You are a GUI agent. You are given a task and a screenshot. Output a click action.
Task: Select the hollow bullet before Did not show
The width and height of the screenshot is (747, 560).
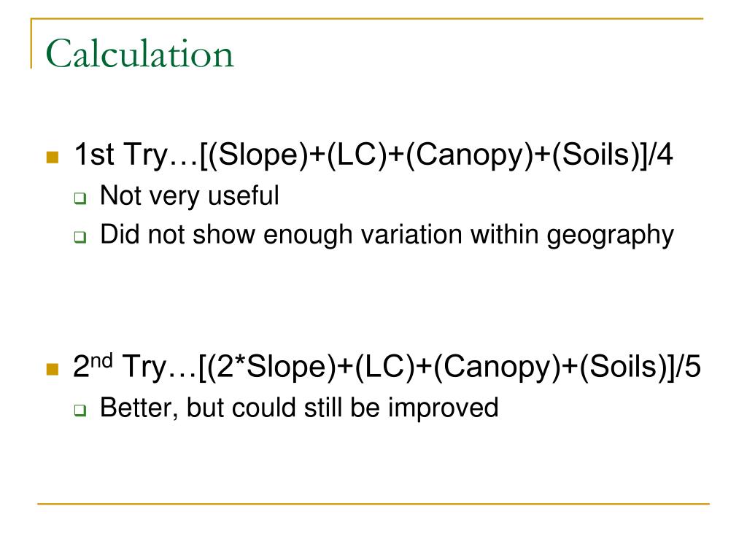point(80,237)
